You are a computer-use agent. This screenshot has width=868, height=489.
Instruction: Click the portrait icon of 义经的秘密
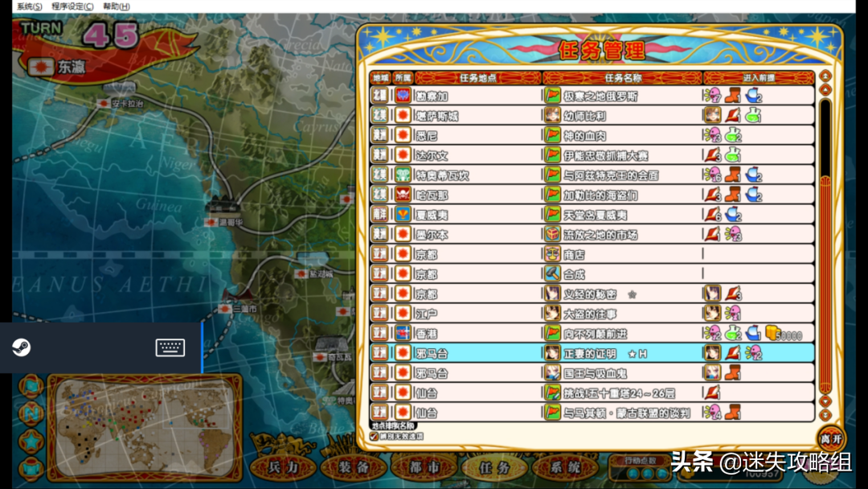(552, 294)
